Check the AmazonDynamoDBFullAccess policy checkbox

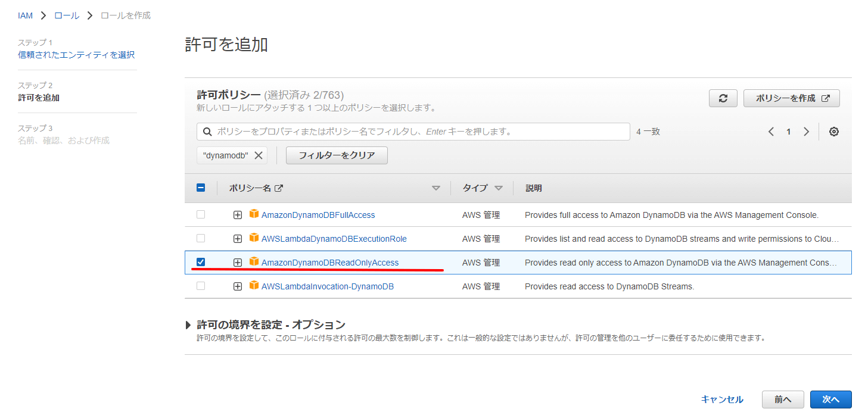tap(201, 214)
